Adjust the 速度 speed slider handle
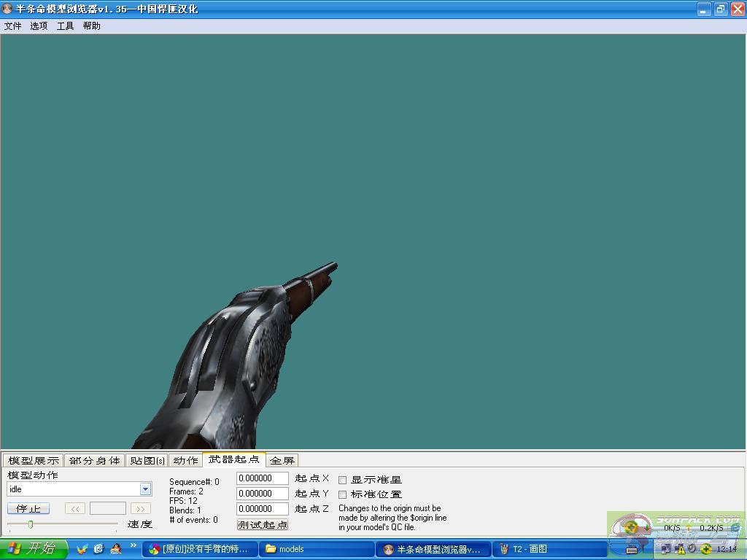 point(31,524)
